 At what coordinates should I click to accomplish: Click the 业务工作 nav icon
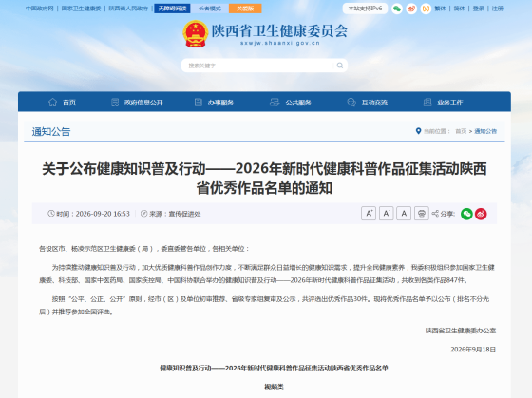pyautogui.click(x=427, y=103)
